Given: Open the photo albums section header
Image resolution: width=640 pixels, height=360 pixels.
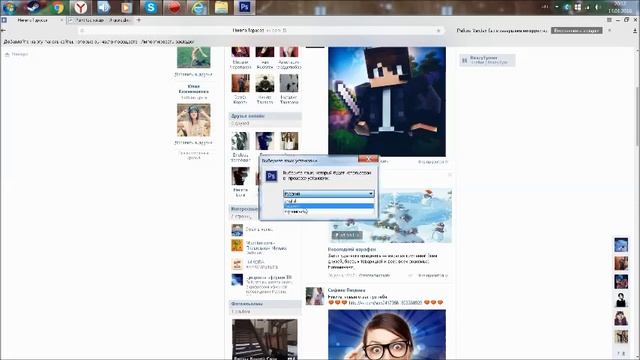Looking at the screenshot, I should [x=265, y=304].
